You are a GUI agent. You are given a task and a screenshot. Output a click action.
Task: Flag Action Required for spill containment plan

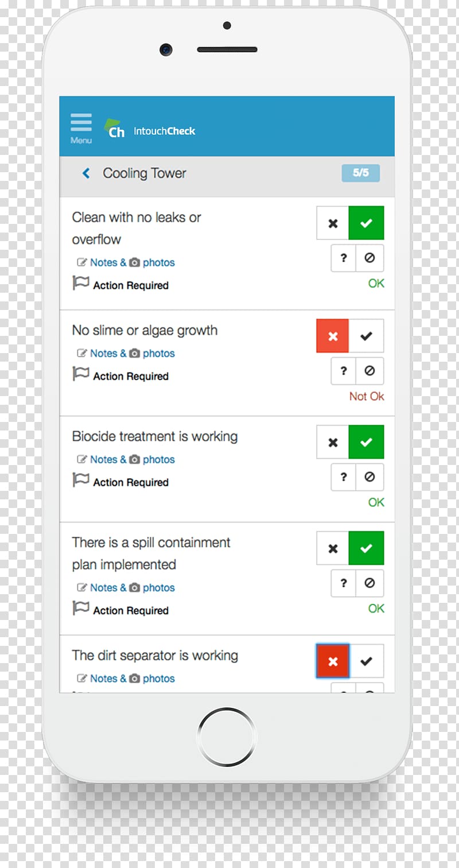tap(120, 610)
